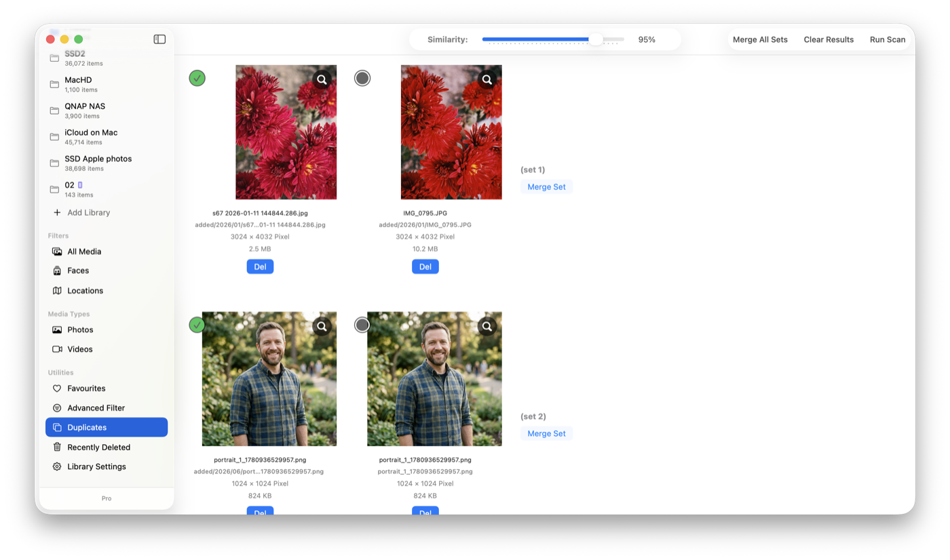Open Library Settings

pyautogui.click(x=107, y=466)
